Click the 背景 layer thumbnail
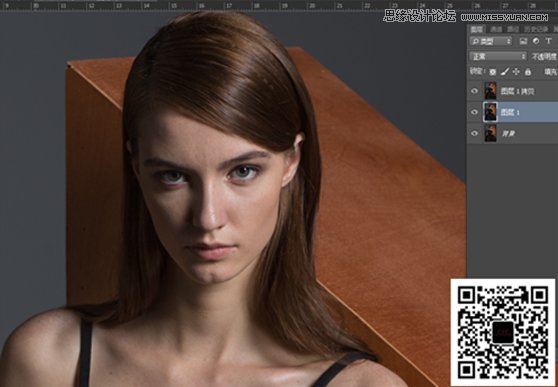Image resolution: width=558 pixels, height=387 pixels. [x=490, y=133]
